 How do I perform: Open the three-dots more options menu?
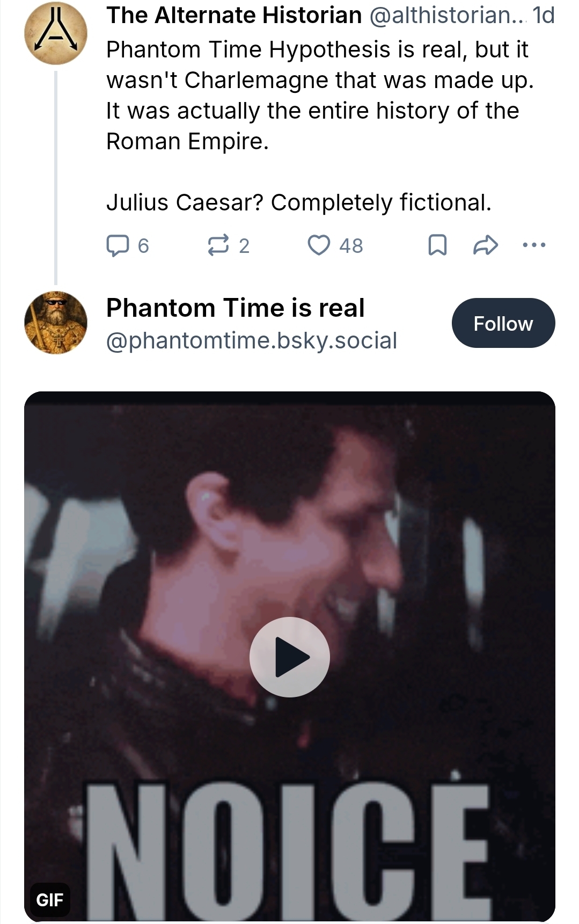534,245
